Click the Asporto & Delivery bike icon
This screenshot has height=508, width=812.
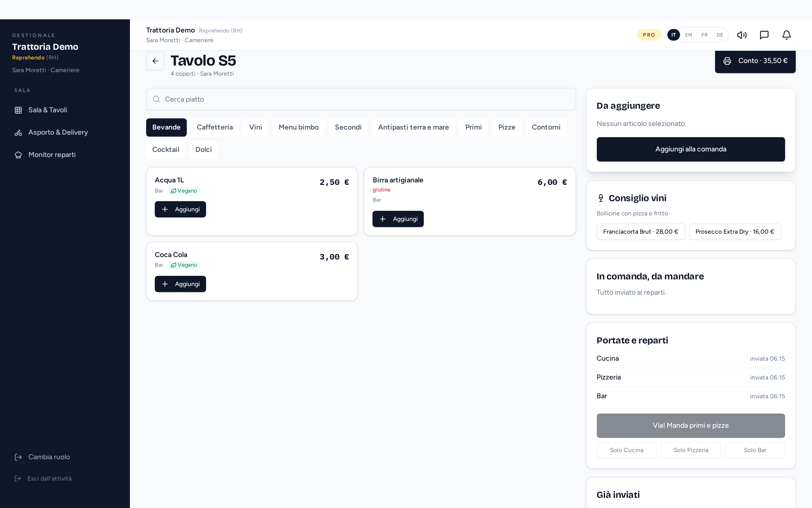pyautogui.click(x=18, y=133)
